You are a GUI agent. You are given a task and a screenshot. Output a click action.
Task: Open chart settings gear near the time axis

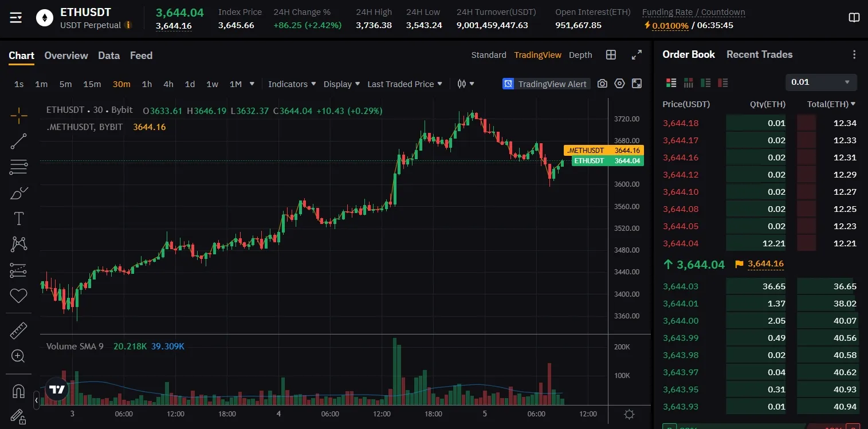point(629,414)
